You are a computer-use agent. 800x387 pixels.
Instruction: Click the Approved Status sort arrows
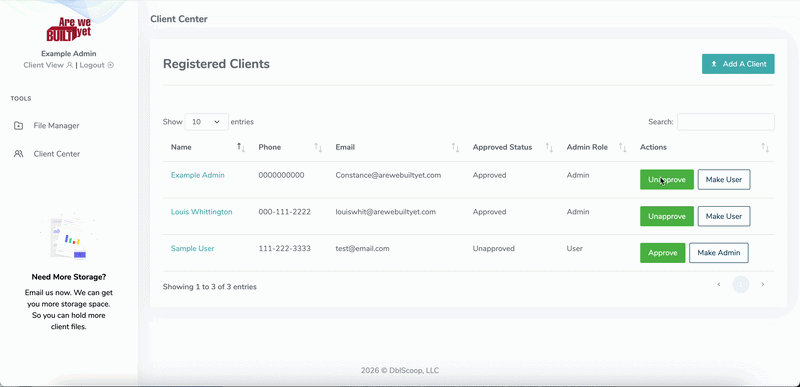[549, 147]
